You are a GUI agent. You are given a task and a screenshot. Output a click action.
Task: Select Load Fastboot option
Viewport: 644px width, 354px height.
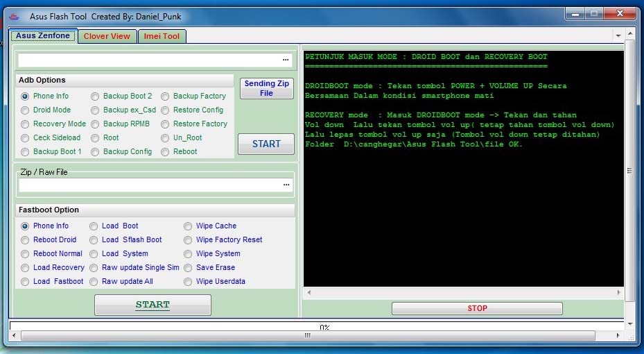click(x=25, y=282)
